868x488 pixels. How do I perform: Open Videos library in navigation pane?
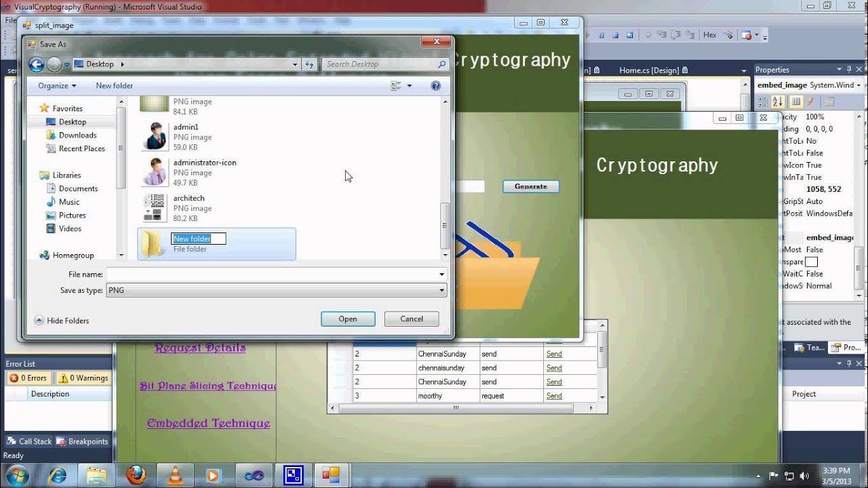pos(70,228)
